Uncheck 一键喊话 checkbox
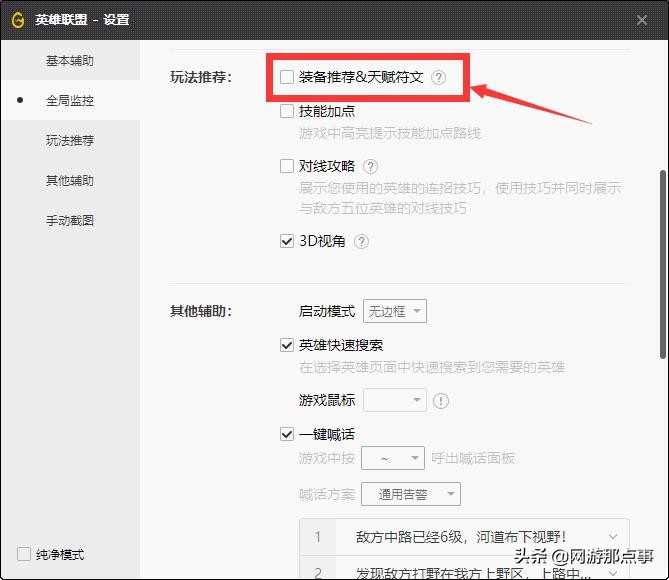The height and width of the screenshot is (580, 669). pyautogui.click(x=287, y=434)
